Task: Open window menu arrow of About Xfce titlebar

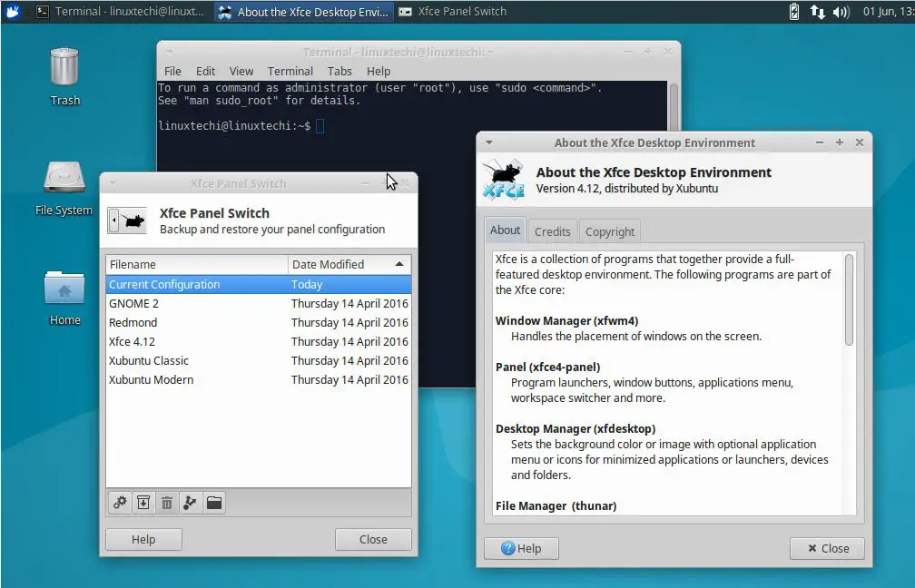Action: pos(489,142)
